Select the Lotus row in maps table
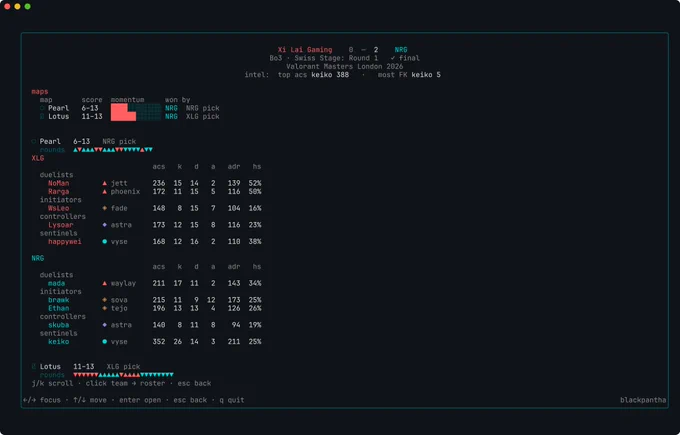Viewport: 680px width, 435px height. click(129, 116)
